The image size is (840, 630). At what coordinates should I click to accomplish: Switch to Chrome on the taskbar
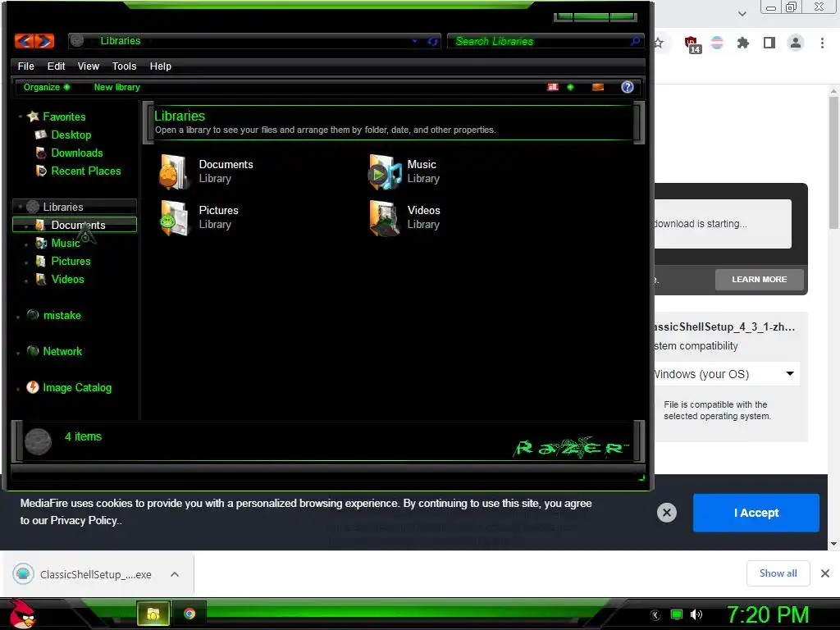point(189,614)
